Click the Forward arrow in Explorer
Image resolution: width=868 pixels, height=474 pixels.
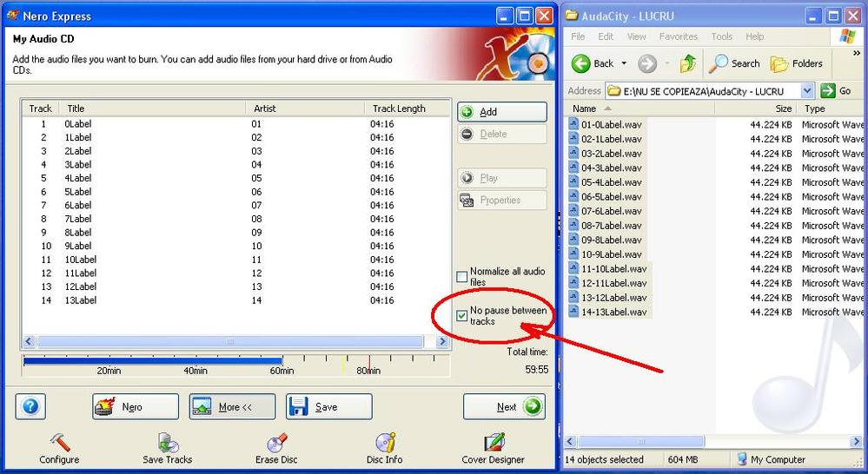click(646, 63)
